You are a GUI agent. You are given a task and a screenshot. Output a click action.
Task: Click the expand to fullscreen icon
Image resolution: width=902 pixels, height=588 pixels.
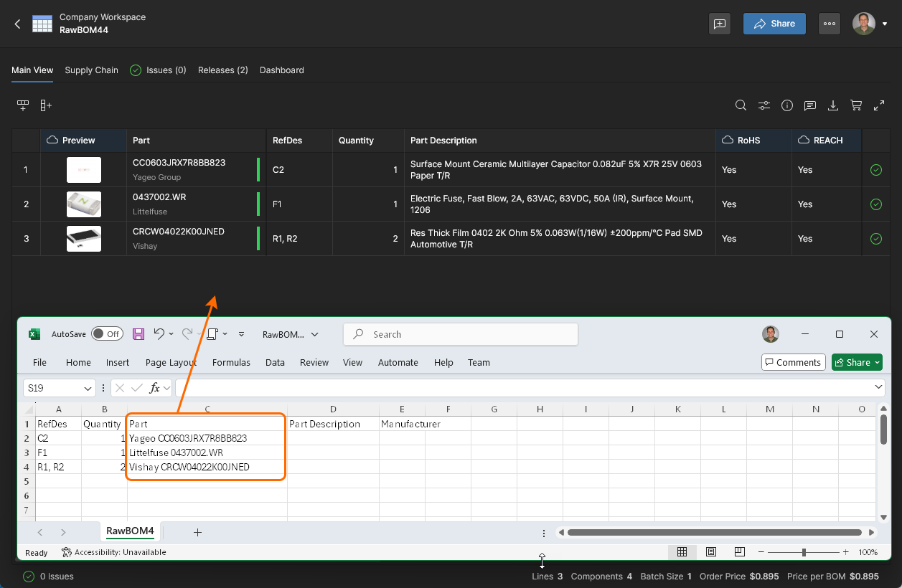879,105
